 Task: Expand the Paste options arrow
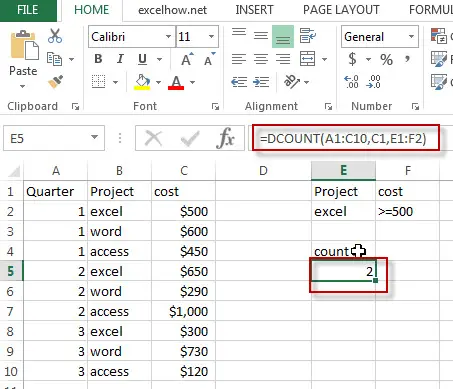click(22, 86)
